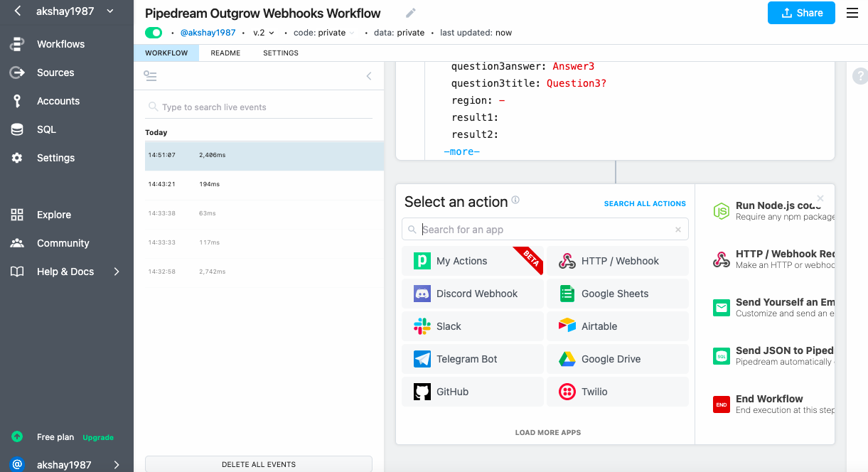Select the Google Sheets app
The image size is (868, 472).
pyautogui.click(x=618, y=294)
